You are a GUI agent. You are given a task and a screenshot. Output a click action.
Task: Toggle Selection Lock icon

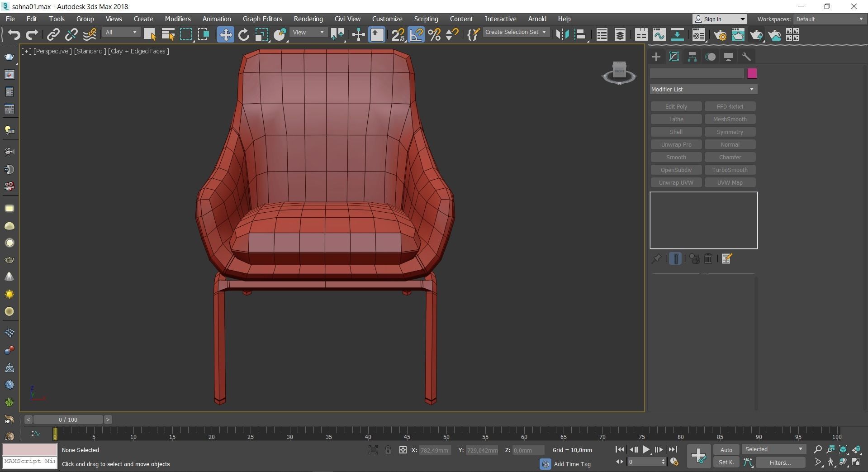[388, 450]
